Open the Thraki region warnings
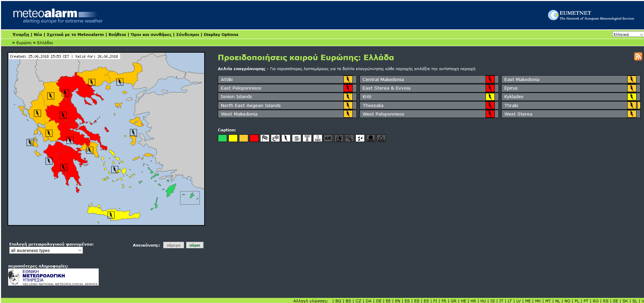Screen dimensions: 644x303 (x=571, y=105)
